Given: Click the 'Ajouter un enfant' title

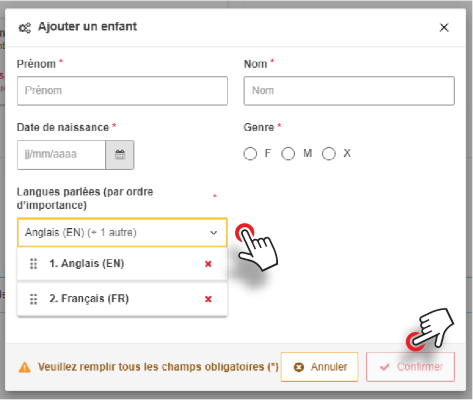Looking at the screenshot, I should (87, 26).
